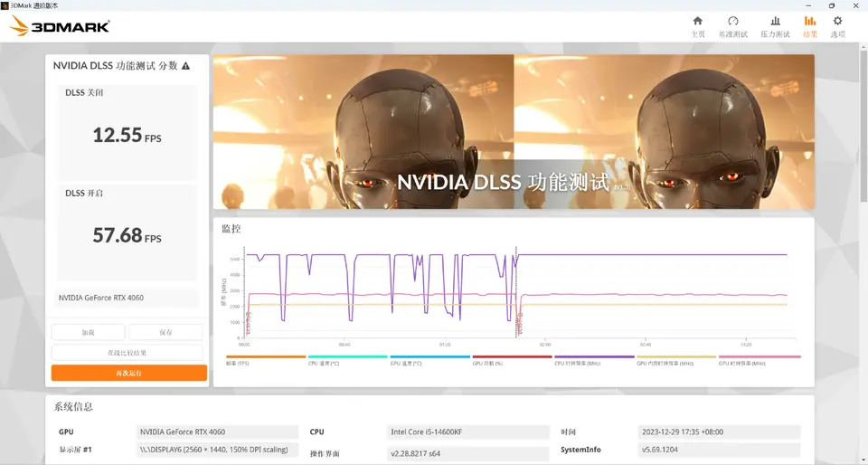Click the 系统信息 heading

pos(73,407)
